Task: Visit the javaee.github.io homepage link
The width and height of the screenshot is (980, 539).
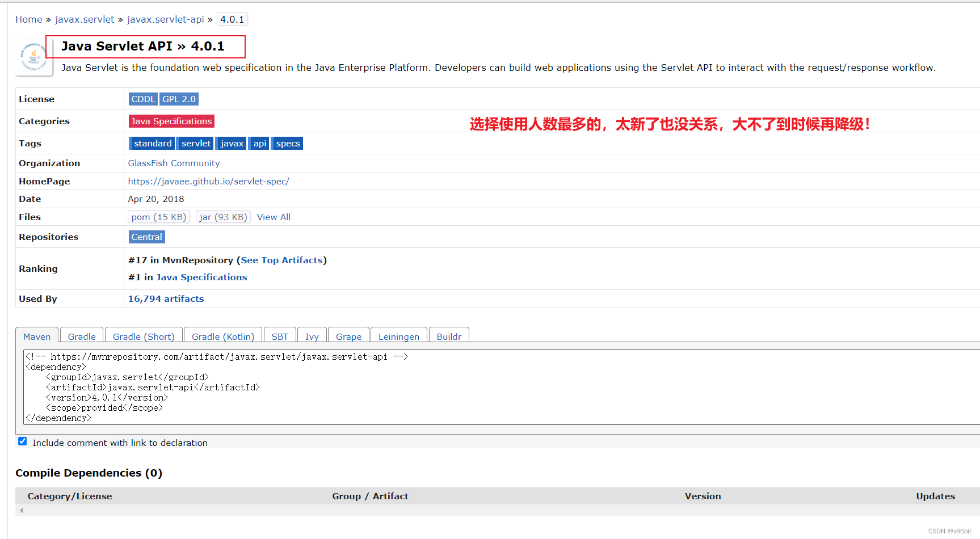Action: [x=209, y=181]
